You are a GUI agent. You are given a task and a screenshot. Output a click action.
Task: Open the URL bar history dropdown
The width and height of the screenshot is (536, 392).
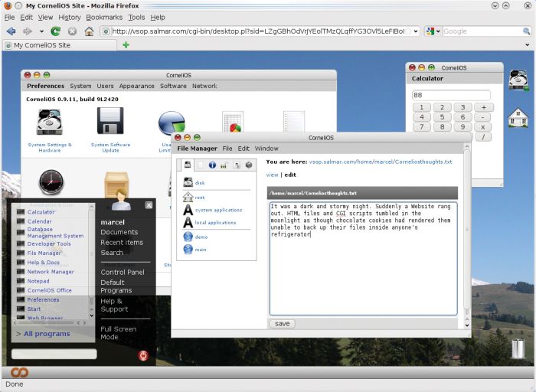coord(416,31)
